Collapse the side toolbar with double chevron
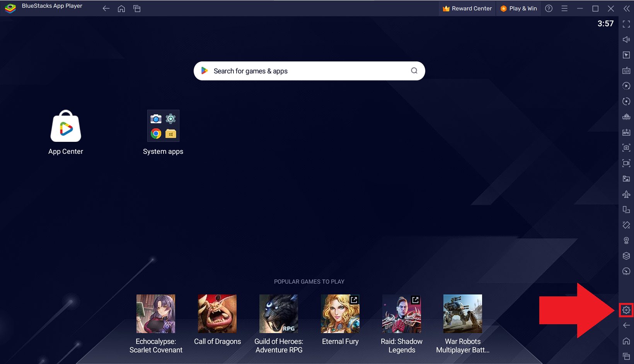This screenshot has height=364, width=634. click(626, 9)
